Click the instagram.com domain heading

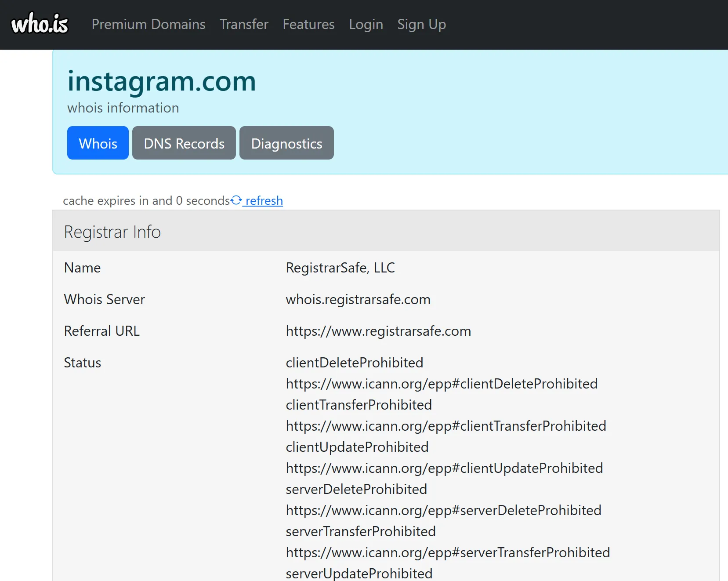pyautogui.click(x=161, y=81)
